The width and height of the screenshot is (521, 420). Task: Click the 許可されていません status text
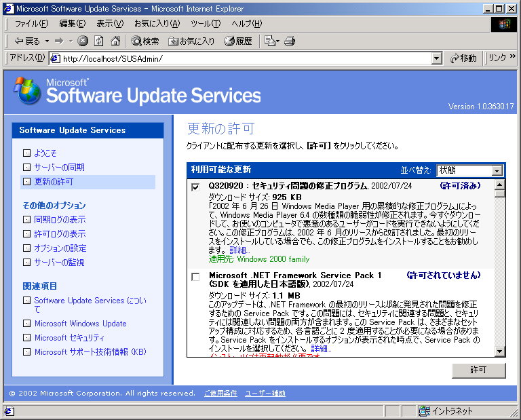click(444, 275)
